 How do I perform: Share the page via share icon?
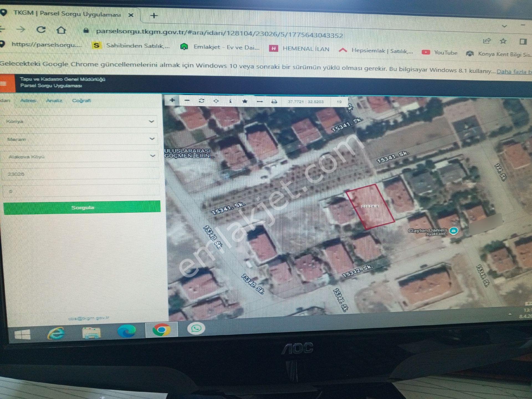(x=487, y=41)
